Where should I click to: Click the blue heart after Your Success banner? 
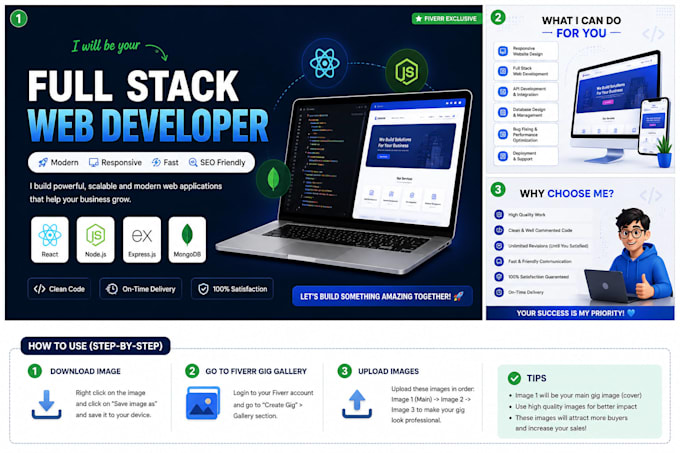click(631, 313)
